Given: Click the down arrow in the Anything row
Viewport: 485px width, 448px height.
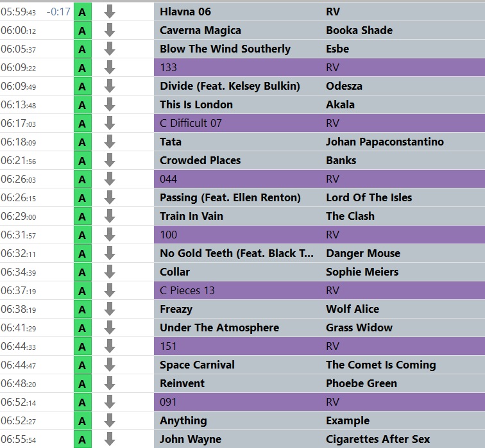Looking at the screenshot, I should [110, 420].
